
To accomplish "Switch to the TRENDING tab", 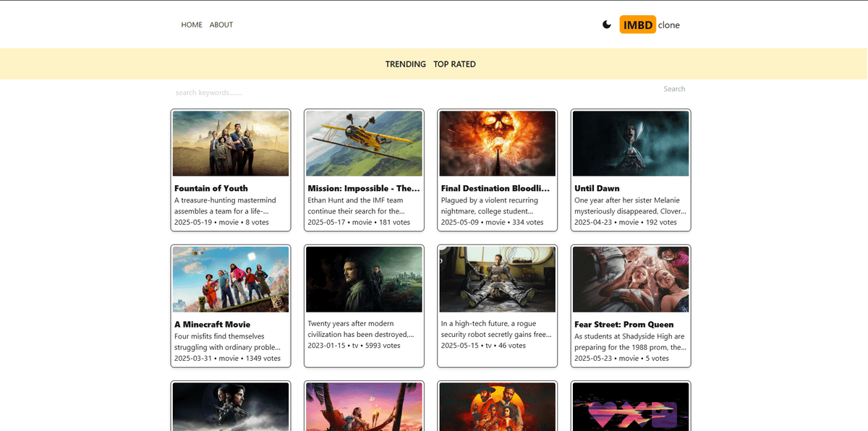I will [x=406, y=64].
